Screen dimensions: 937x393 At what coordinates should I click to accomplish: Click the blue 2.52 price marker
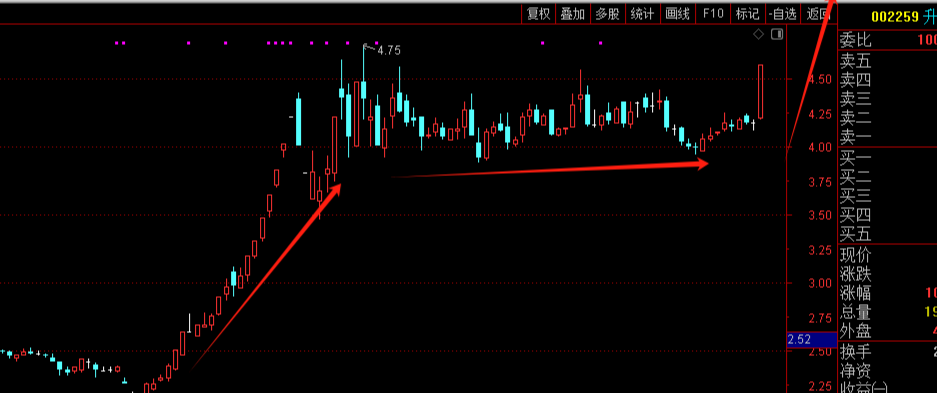(x=812, y=340)
